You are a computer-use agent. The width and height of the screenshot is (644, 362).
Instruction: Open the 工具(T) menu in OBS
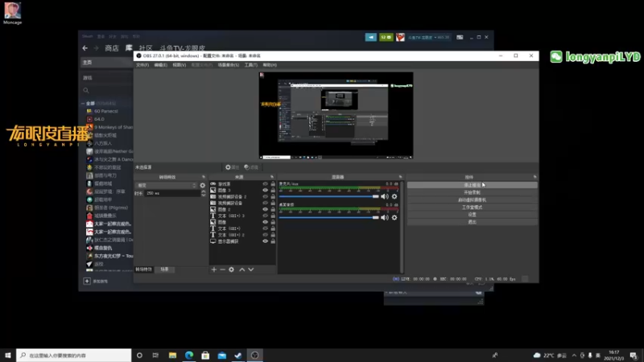[250, 65]
